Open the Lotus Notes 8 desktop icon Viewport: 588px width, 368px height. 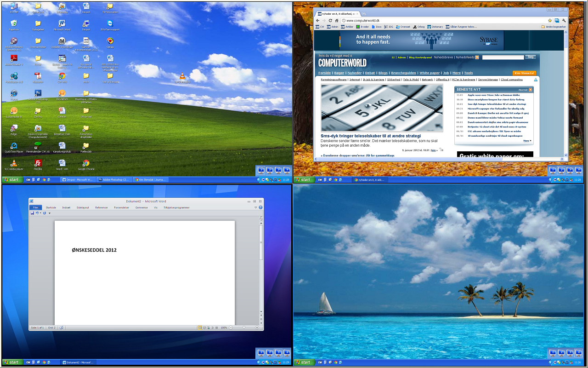pyautogui.click(x=14, y=113)
